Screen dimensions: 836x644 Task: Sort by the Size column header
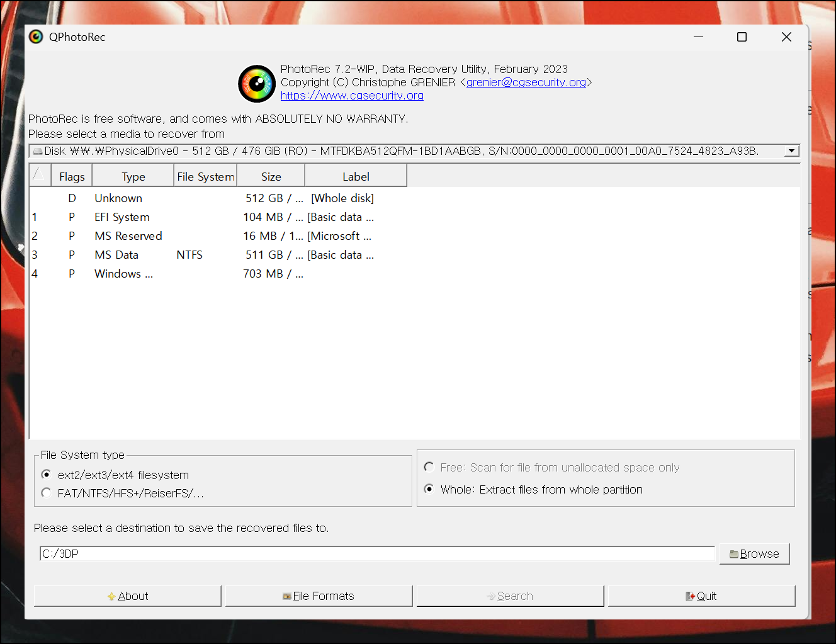[271, 176]
